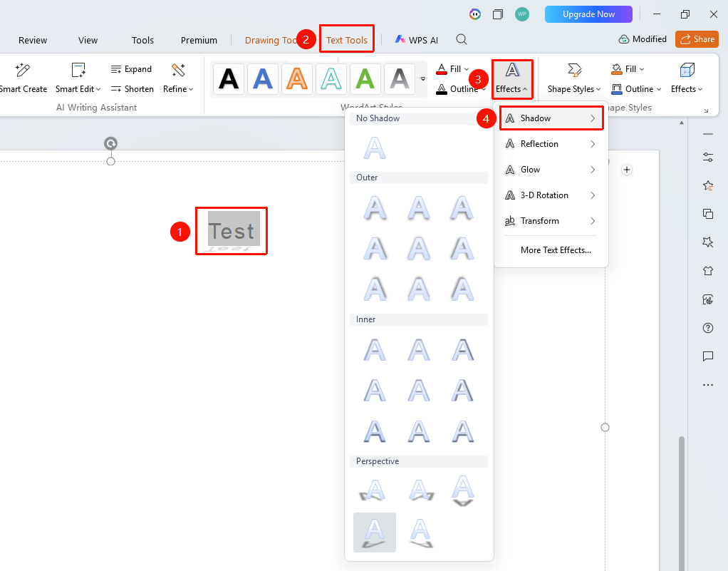Click the rotation handle above text box

click(110, 143)
